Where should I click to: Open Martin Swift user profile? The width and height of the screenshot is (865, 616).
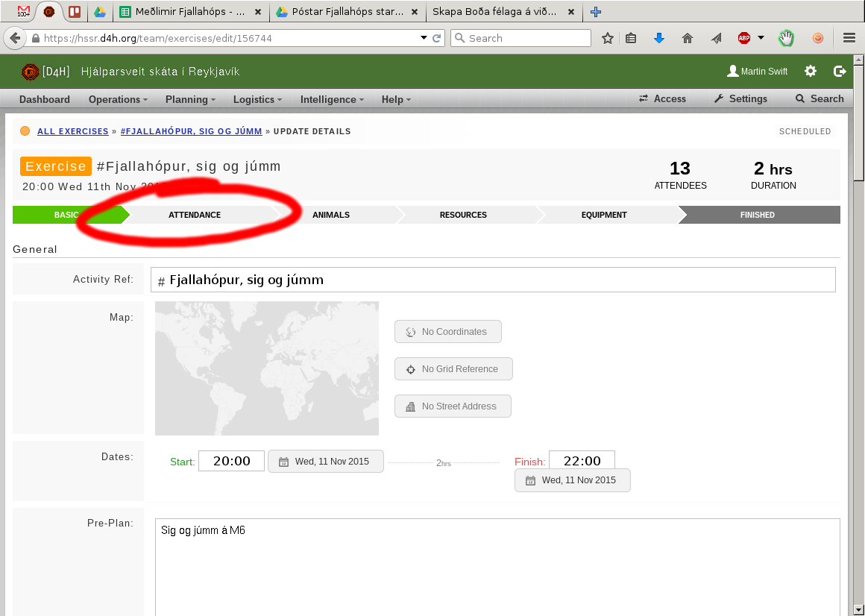tap(757, 71)
